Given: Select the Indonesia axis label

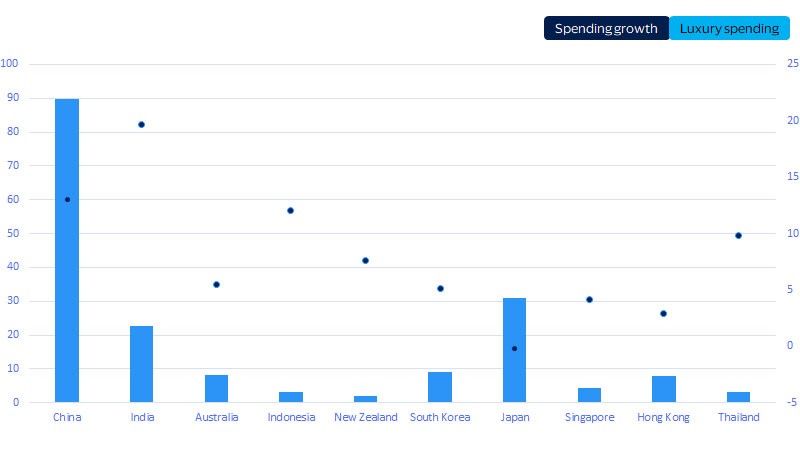Looking at the screenshot, I should click(x=291, y=417).
